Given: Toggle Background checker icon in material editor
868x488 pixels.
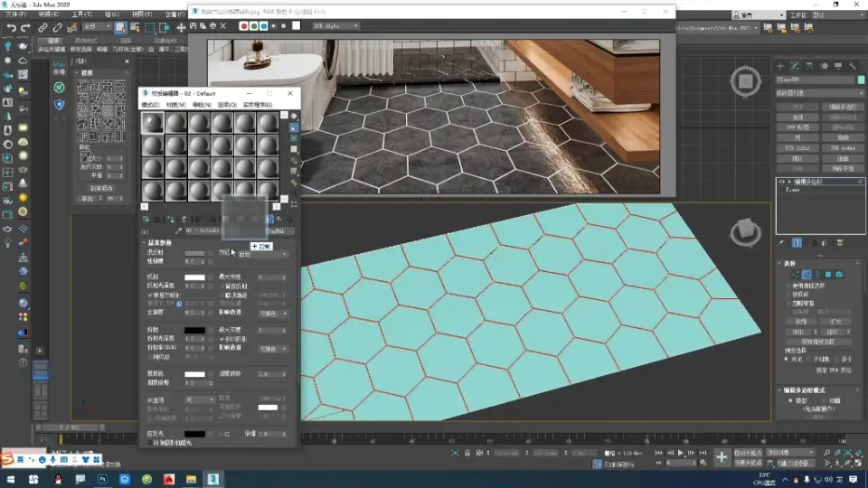Looking at the screenshot, I should point(294,138).
